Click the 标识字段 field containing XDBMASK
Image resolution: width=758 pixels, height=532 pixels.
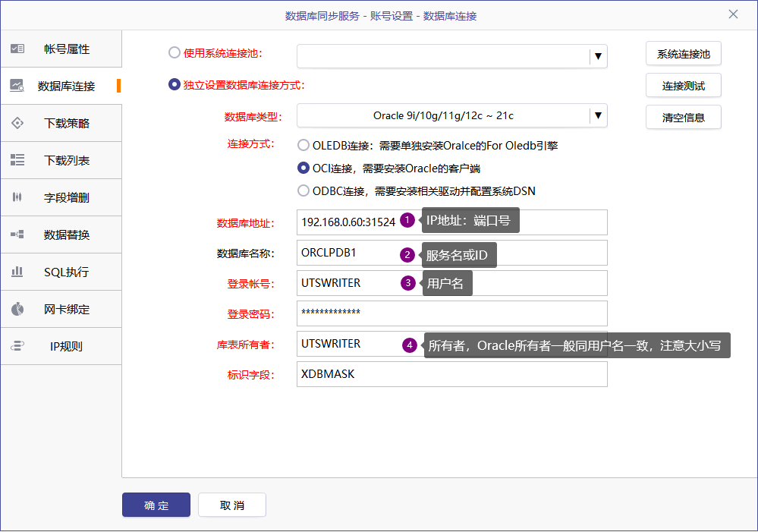point(452,374)
